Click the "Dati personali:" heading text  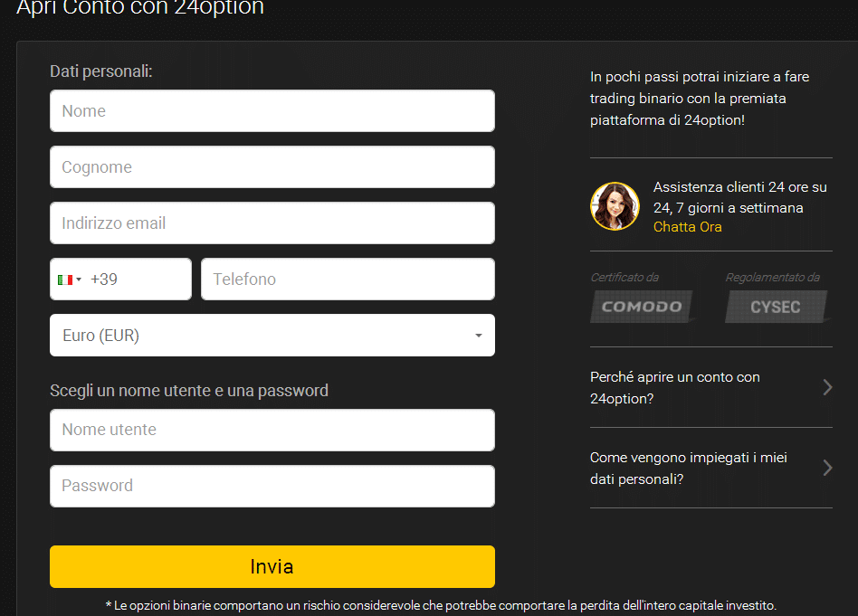click(101, 71)
